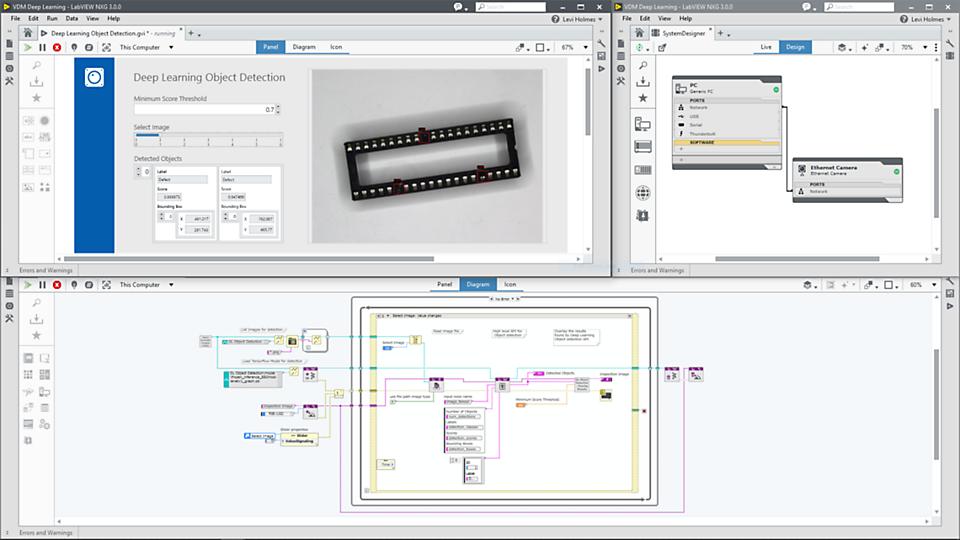This screenshot has width=960, height=540.
Task: Click Minimum Score Threshold value field
Action: [x=204, y=110]
